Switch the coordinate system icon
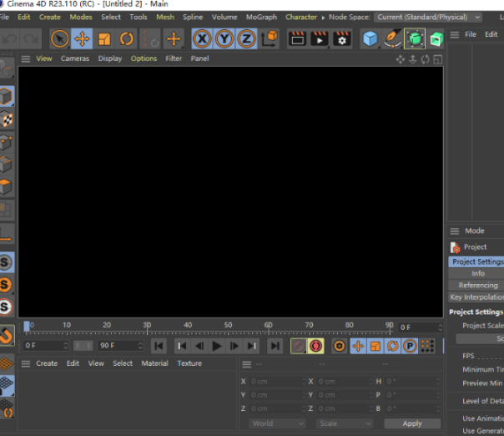This screenshot has width=504, height=436. [269, 39]
